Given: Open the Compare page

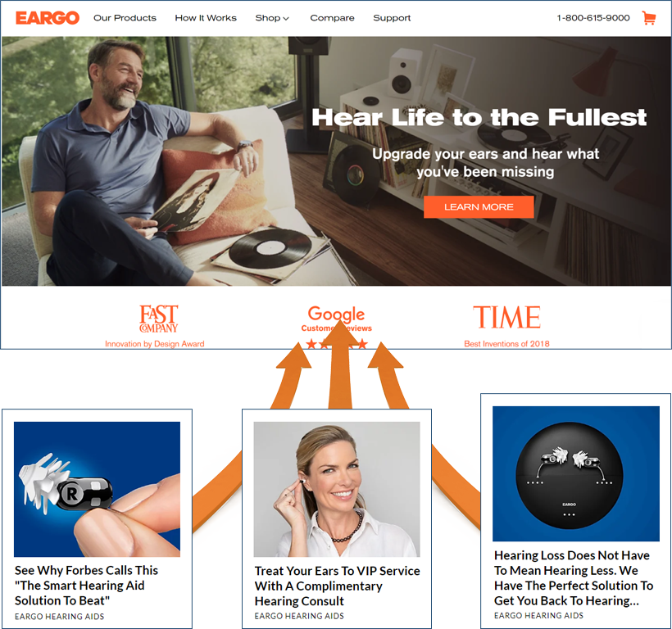Looking at the screenshot, I should pyautogui.click(x=332, y=18).
